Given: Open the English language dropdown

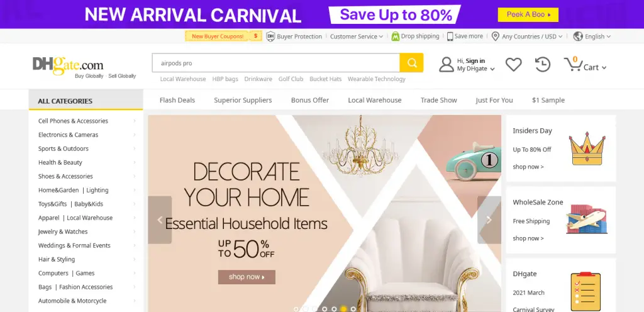Looking at the screenshot, I should tap(592, 36).
